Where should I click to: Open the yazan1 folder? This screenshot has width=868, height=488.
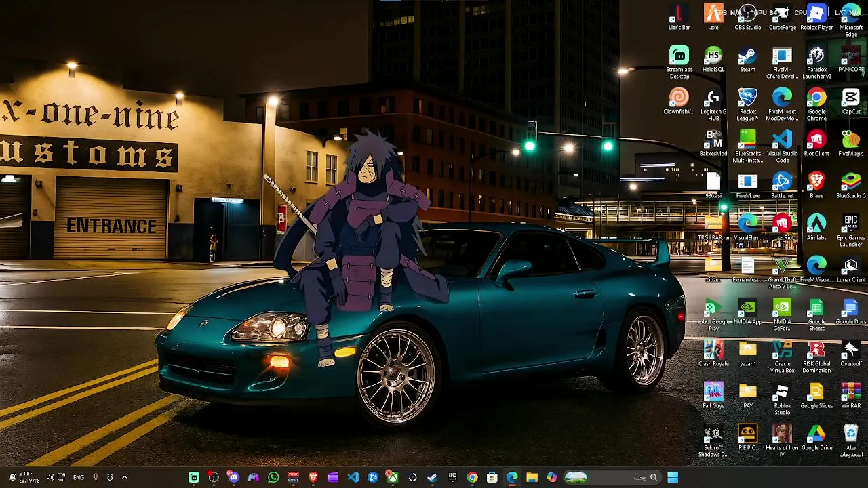click(747, 354)
